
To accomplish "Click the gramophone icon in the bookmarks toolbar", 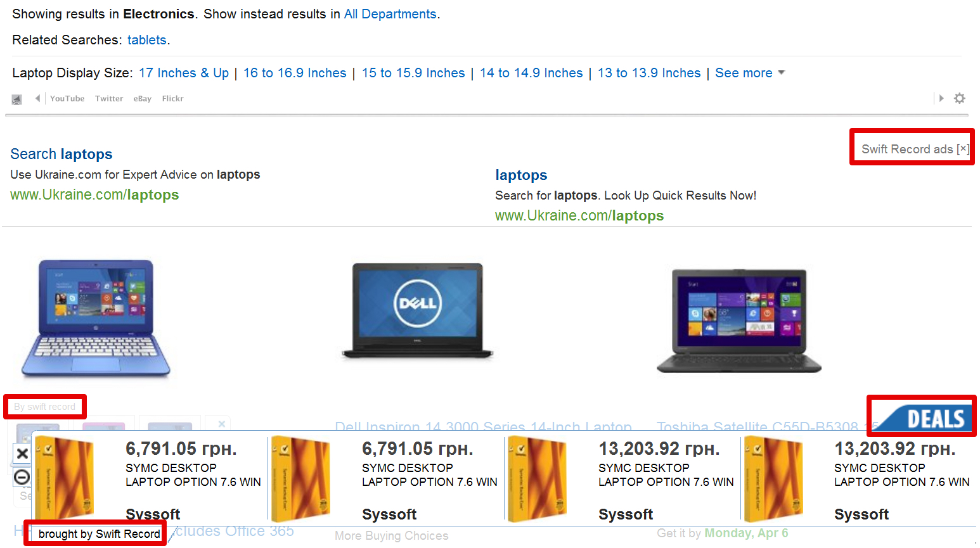I will pyautogui.click(x=16, y=99).
